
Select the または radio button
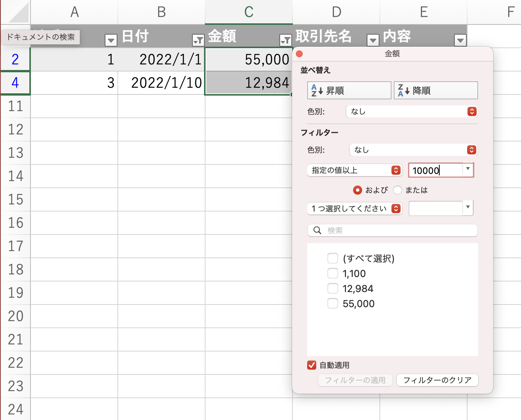(x=398, y=190)
